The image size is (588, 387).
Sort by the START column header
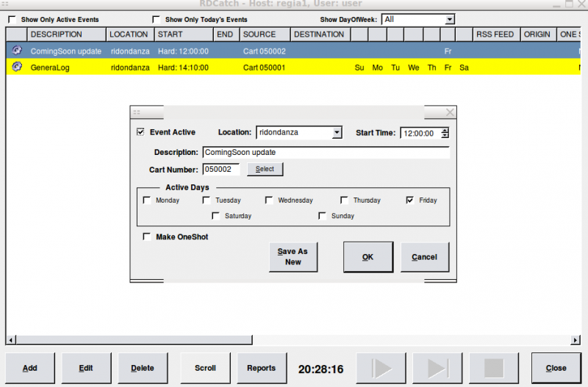coord(182,35)
